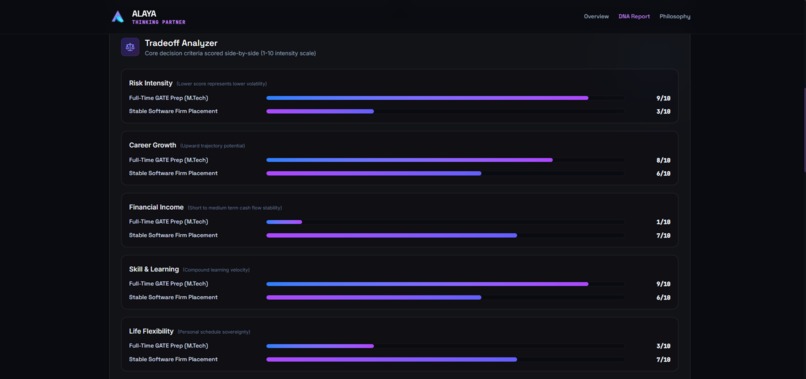The height and width of the screenshot is (379, 806).
Task: Click Full-Time GATE Prep label in Career Growth
Action: pyautogui.click(x=169, y=160)
